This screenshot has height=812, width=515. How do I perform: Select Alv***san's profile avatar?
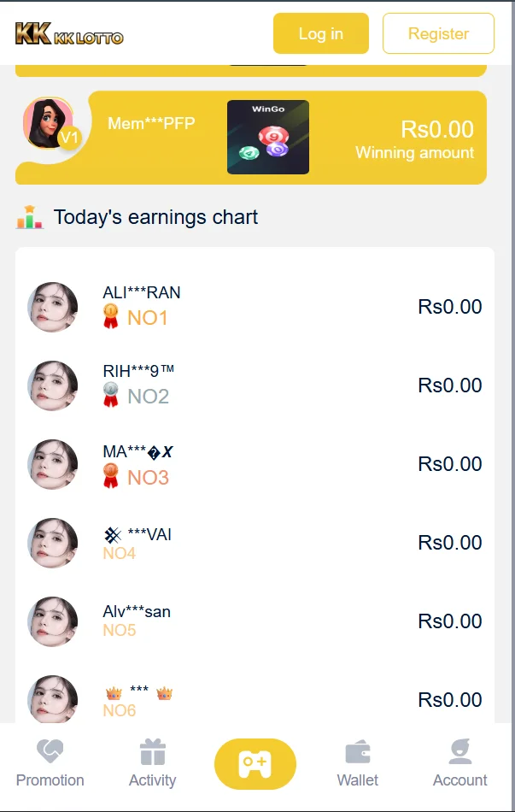(53, 621)
